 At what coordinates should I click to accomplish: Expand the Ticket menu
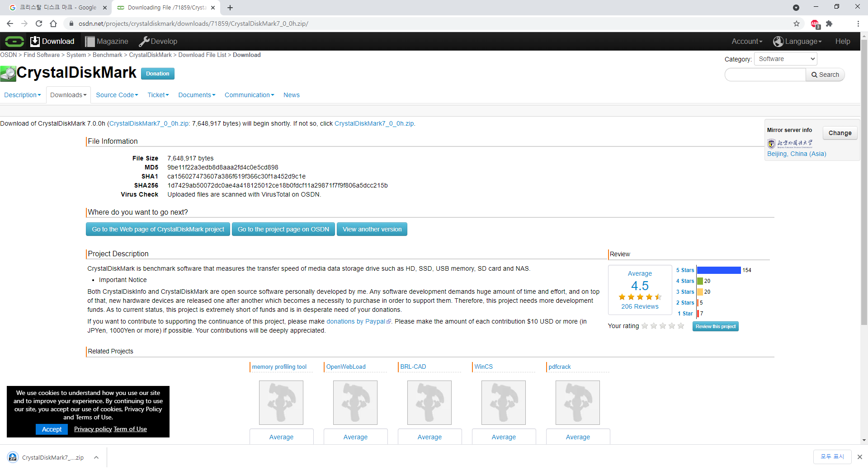click(158, 95)
